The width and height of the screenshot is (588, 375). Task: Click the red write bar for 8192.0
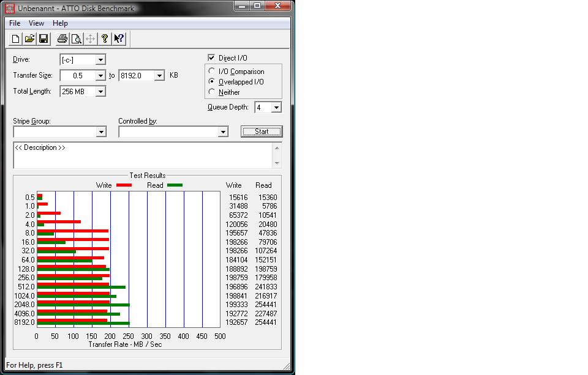(72, 321)
